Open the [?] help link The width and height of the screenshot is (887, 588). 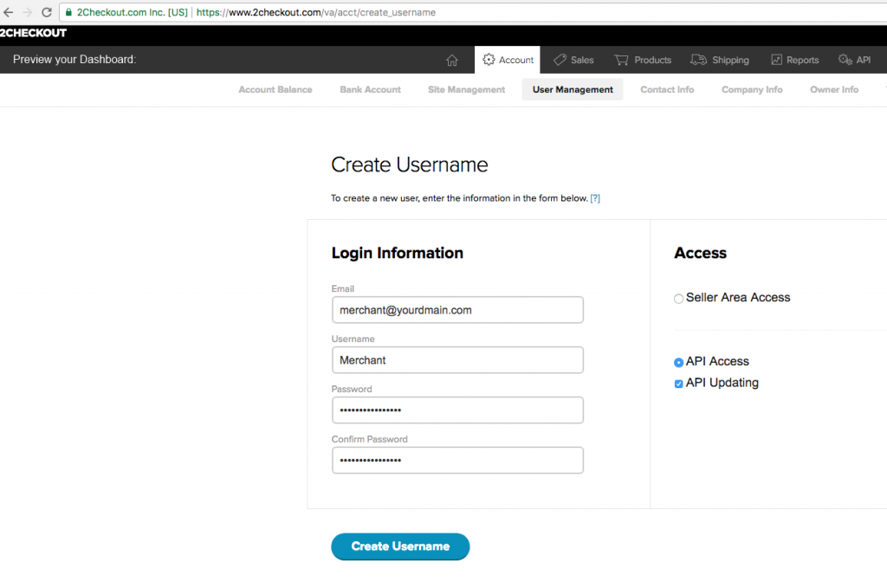click(595, 198)
